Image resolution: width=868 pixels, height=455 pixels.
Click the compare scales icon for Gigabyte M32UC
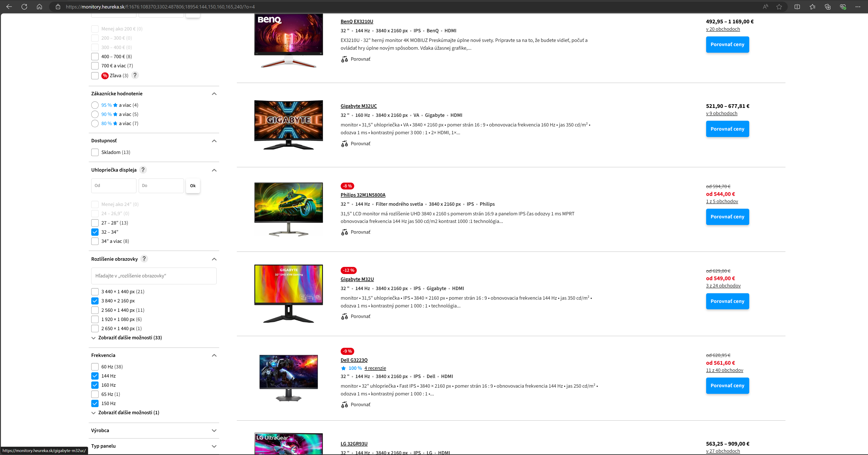[344, 144]
